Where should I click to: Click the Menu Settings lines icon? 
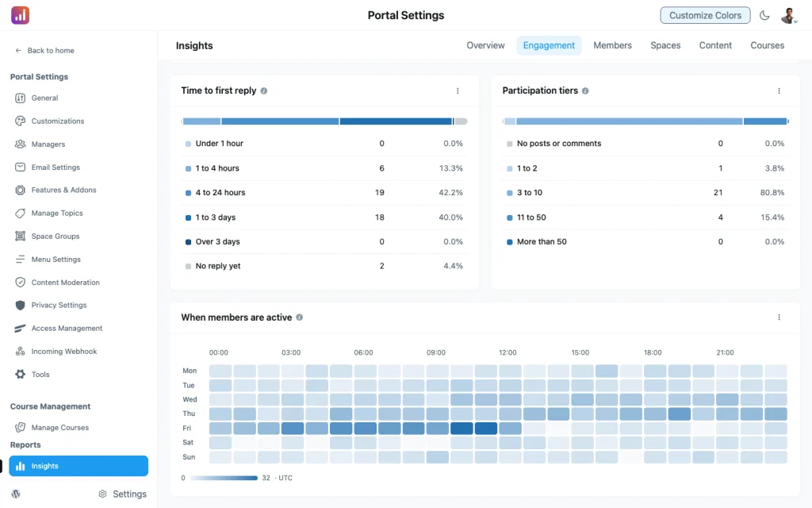point(20,260)
